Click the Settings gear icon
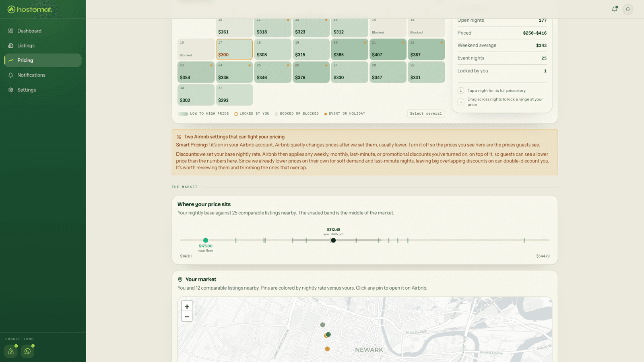Screen dimensions: 644x362 coord(11,90)
